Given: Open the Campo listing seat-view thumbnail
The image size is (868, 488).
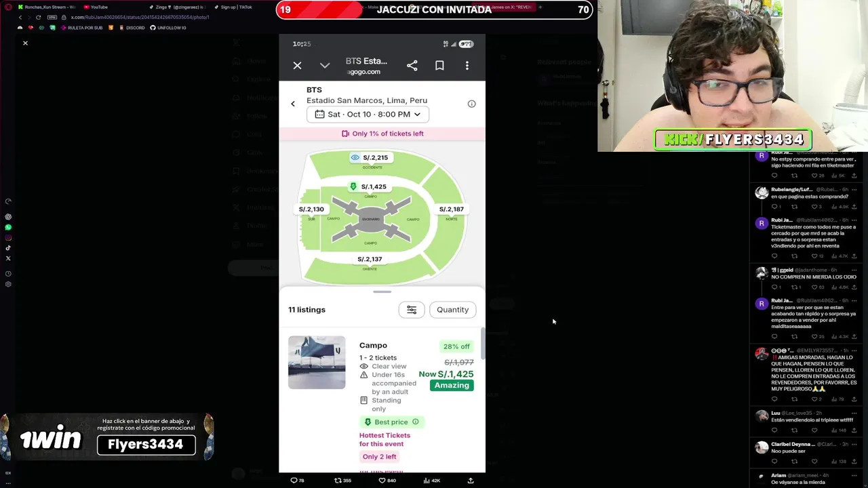Looking at the screenshot, I should pos(317,363).
